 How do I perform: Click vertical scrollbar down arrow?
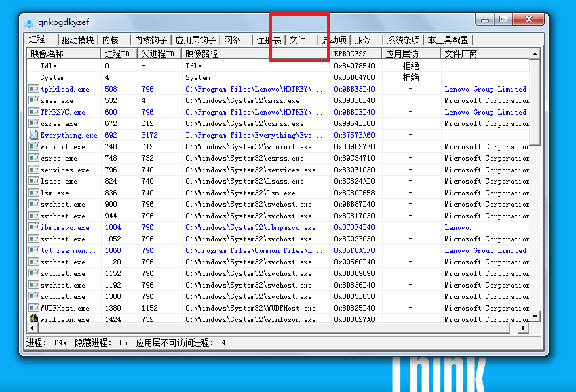click(535, 316)
